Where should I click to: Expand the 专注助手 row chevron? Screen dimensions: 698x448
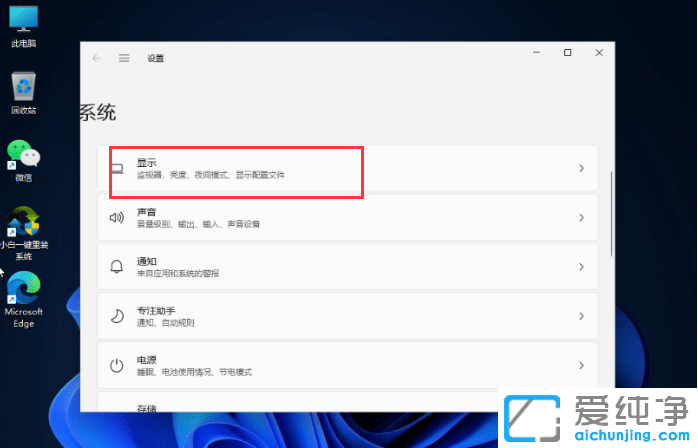coord(581,316)
